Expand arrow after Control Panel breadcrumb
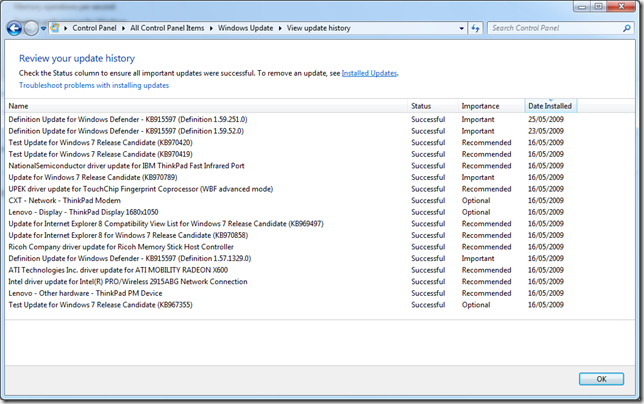This screenshot has height=404, width=644. [x=123, y=28]
